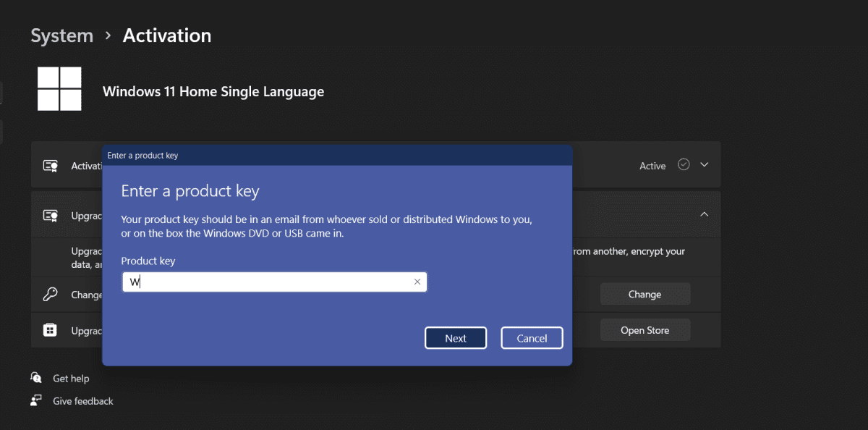
Task: Click the Product key field label
Action: [x=148, y=261]
